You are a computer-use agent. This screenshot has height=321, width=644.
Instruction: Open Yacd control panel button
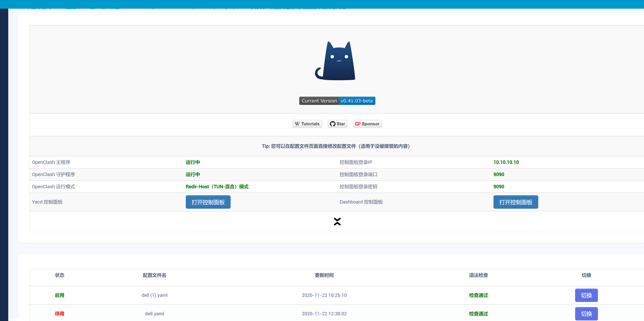click(208, 202)
